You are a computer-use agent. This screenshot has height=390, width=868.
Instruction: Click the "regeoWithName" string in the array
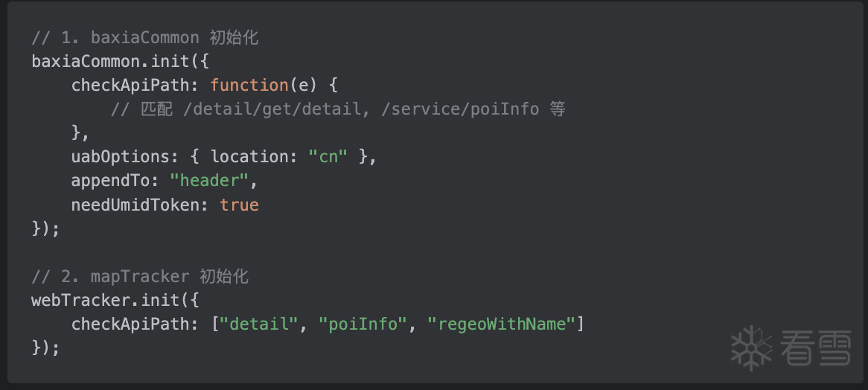pos(502,325)
